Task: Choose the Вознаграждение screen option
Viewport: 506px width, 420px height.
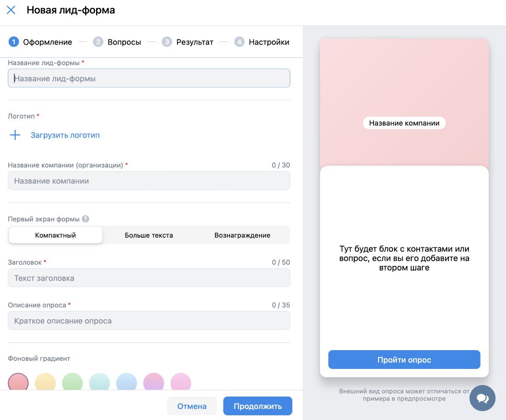Action: click(x=242, y=235)
